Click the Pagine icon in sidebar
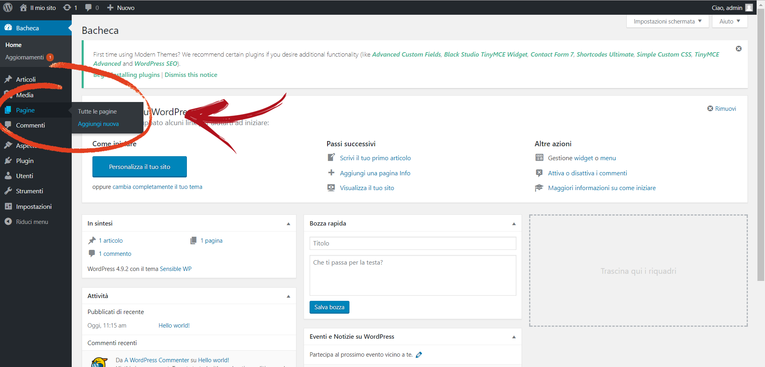The image size is (765, 367). pos(8,110)
